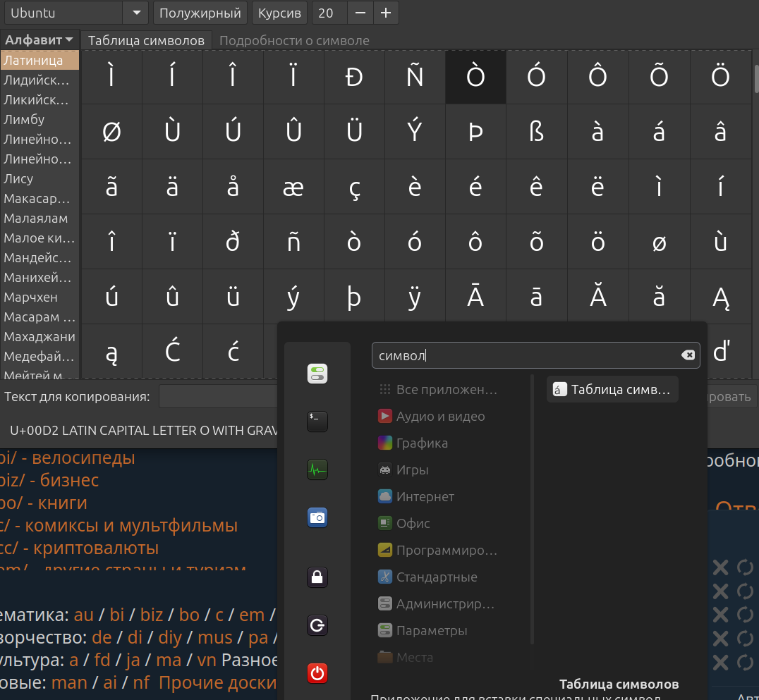Select Лимбу in the script list
The height and width of the screenshot is (700, 759).
(x=40, y=120)
